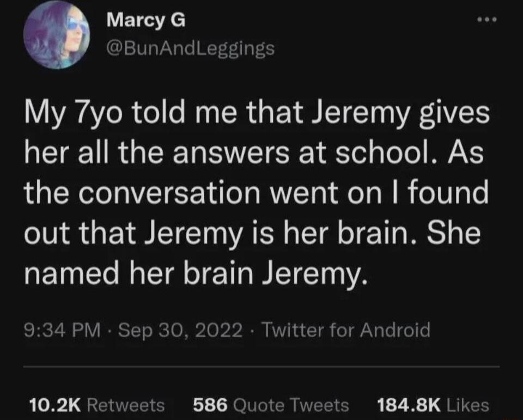Click the 9:34 PM time label
Image resolution: width=523 pixels, height=420 pixels.
pos(59,329)
